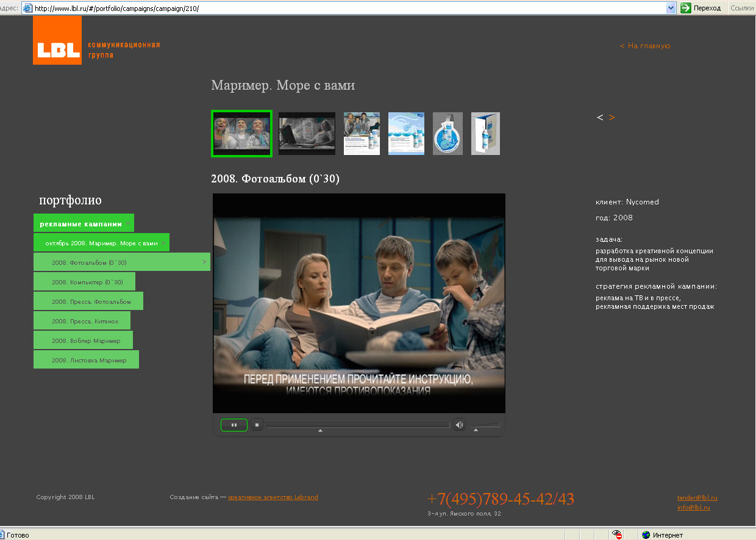Open the third thumbnail, press ad with family
756x540 pixels.
coord(362,133)
